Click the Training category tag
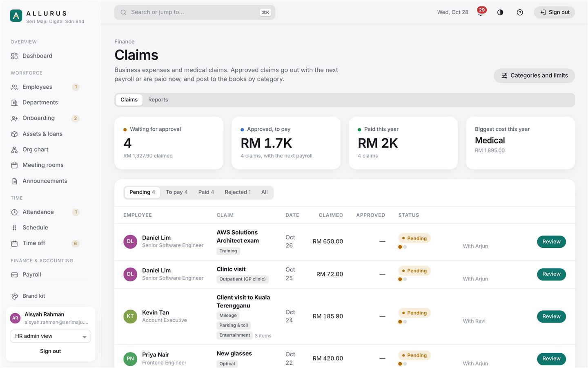 coord(228,251)
